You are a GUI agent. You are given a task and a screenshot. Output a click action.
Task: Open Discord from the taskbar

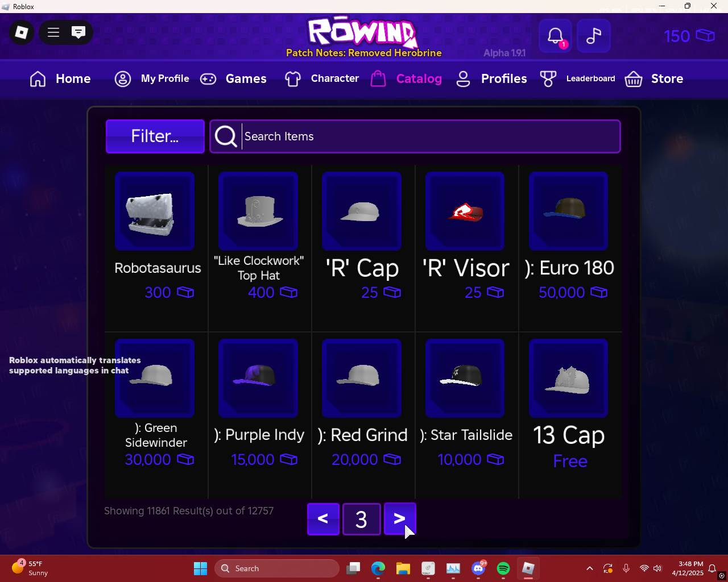pyautogui.click(x=478, y=568)
